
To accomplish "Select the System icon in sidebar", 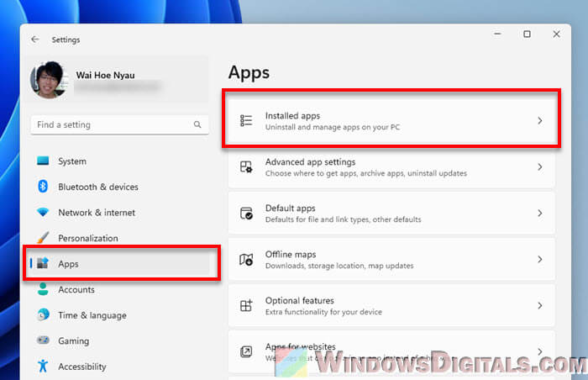I will tap(43, 161).
